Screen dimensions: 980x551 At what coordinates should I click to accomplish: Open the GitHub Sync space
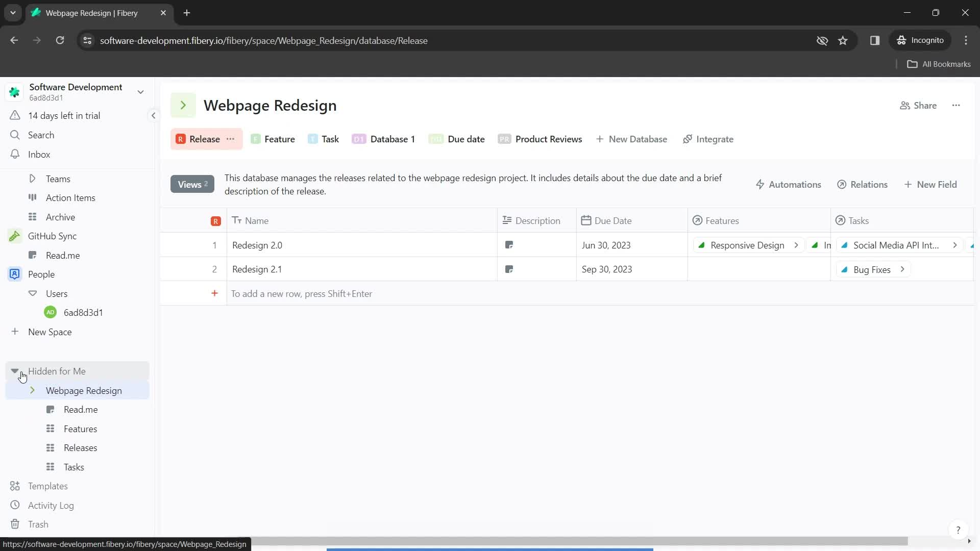(x=52, y=236)
